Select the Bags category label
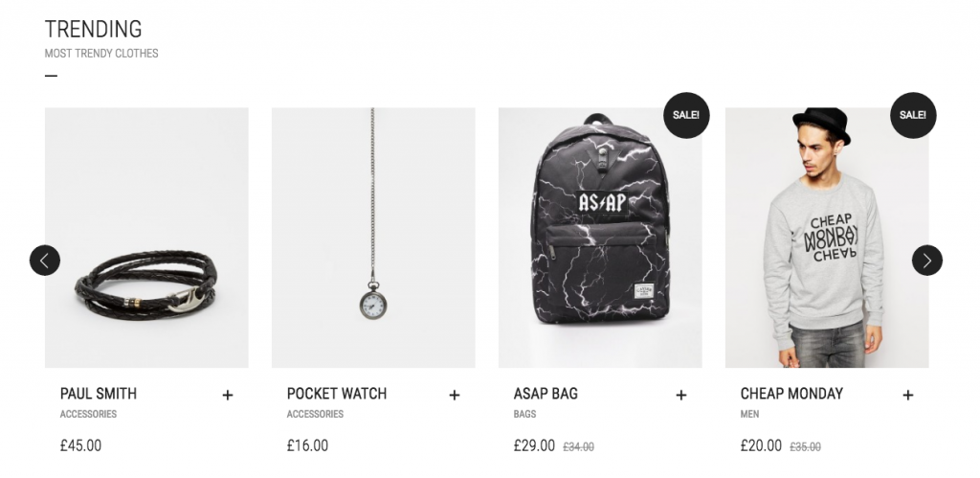This screenshot has width=980, height=478. tap(524, 415)
